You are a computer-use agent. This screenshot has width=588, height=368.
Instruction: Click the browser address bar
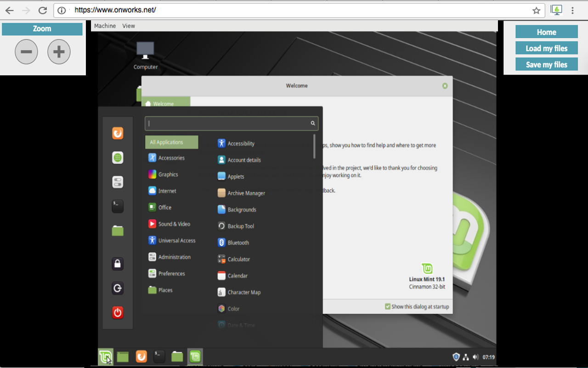(299, 10)
